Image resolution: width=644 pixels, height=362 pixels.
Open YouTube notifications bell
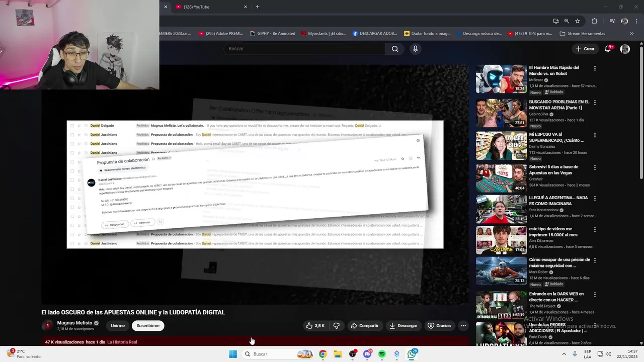point(608,49)
